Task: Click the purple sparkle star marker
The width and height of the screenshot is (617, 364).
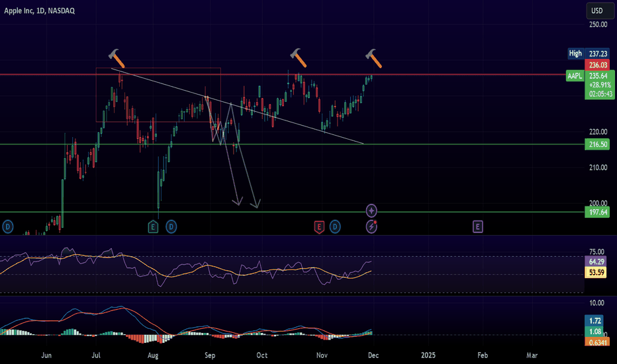Action: click(x=371, y=211)
